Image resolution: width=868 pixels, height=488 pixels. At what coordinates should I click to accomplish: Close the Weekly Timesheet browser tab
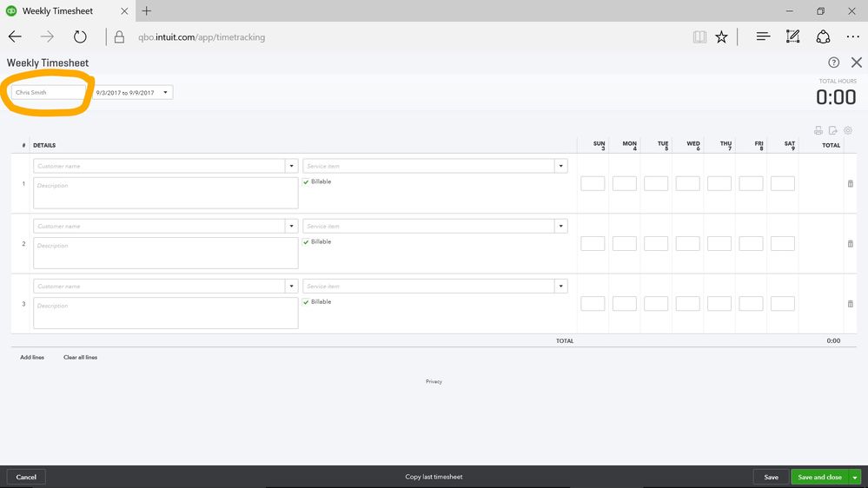(124, 10)
